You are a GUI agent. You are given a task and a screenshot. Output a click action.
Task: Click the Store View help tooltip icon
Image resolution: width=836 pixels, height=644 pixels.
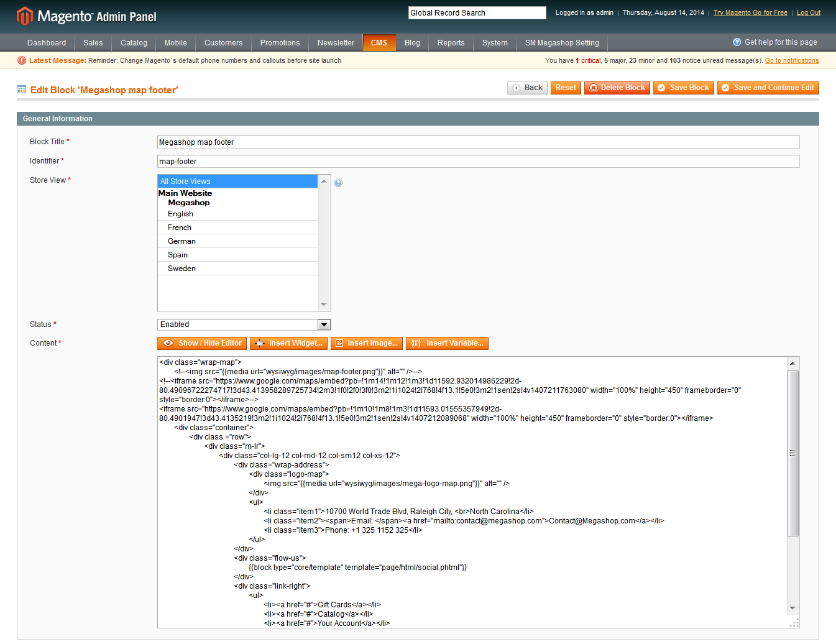(338, 183)
